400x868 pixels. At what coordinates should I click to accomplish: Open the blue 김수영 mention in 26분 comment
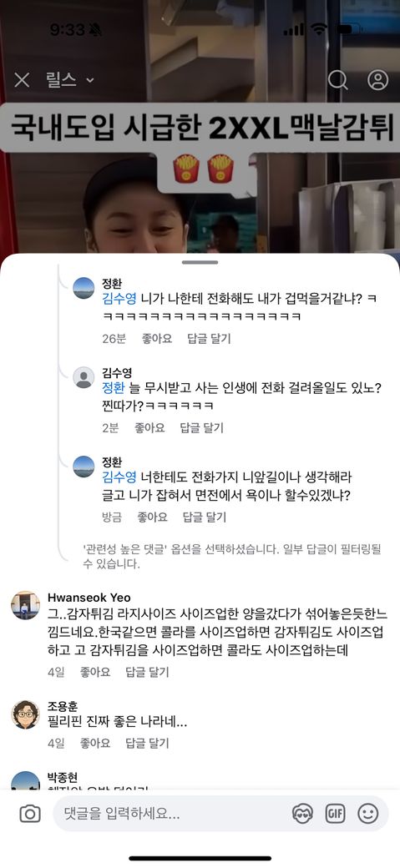tap(119, 299)
